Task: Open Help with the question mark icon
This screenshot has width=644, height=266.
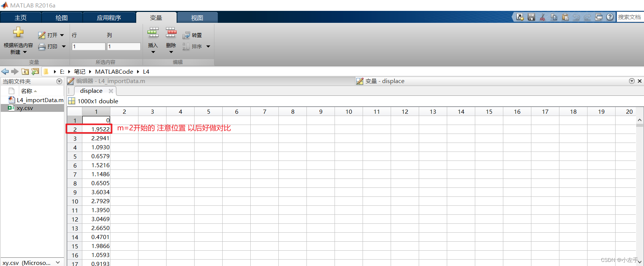Action: pyautogui.click(x=610, y=17)
